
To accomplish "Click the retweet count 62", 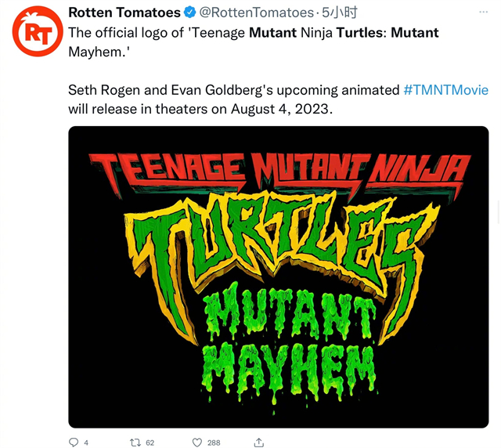I will (150, 443).
